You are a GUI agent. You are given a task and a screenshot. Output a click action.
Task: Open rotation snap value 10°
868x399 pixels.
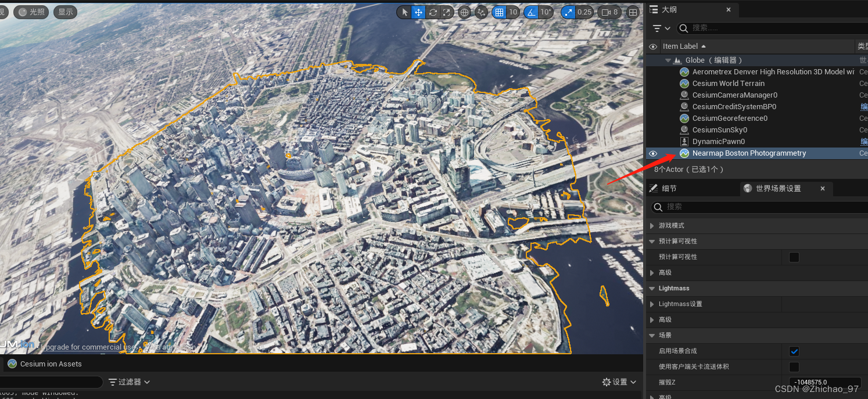coord(546,12)
